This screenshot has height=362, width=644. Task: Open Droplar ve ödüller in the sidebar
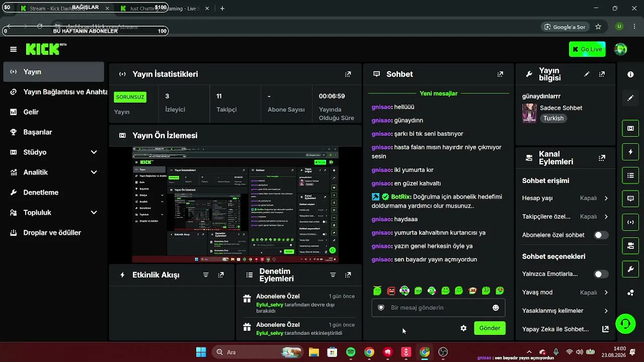[53, 232]
